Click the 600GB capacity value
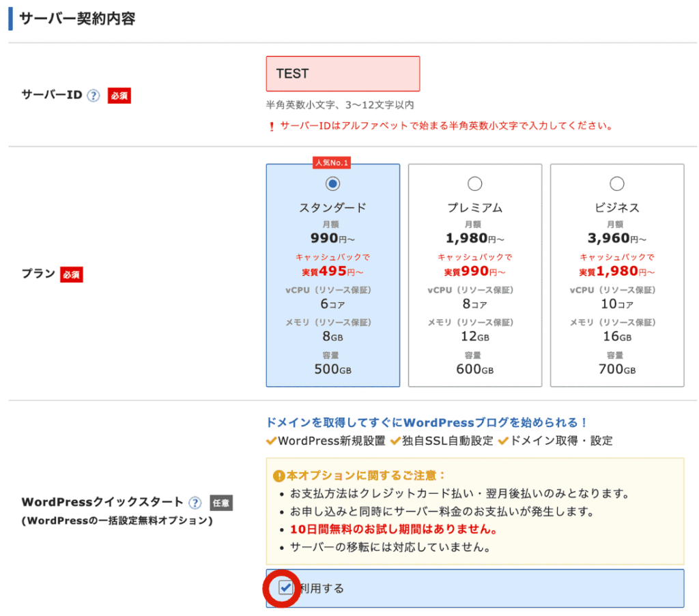The height and width of the screenshot is (616, 699). click(x=475, y=369)
